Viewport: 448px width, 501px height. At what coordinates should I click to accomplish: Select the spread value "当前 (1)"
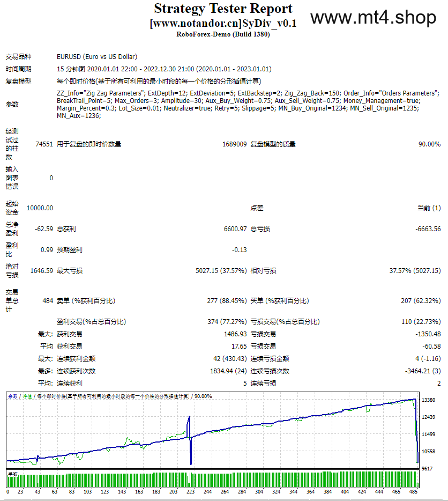click(429, 208)
